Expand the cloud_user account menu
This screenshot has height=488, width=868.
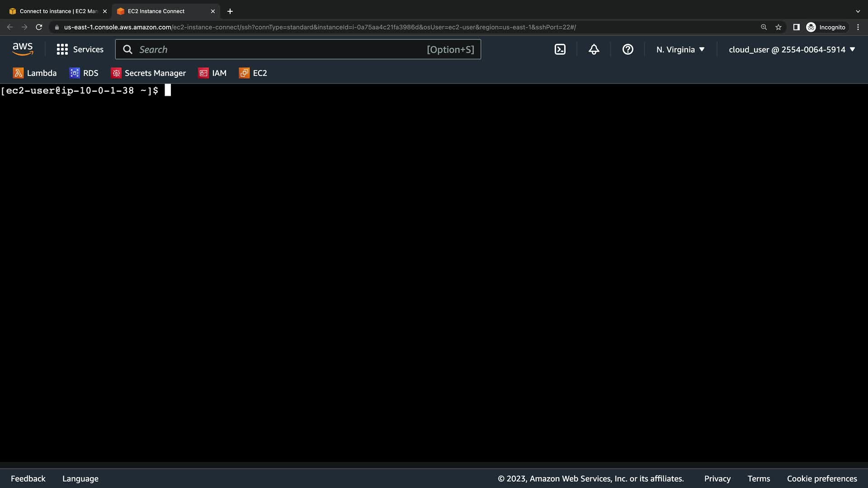point(792,50)
